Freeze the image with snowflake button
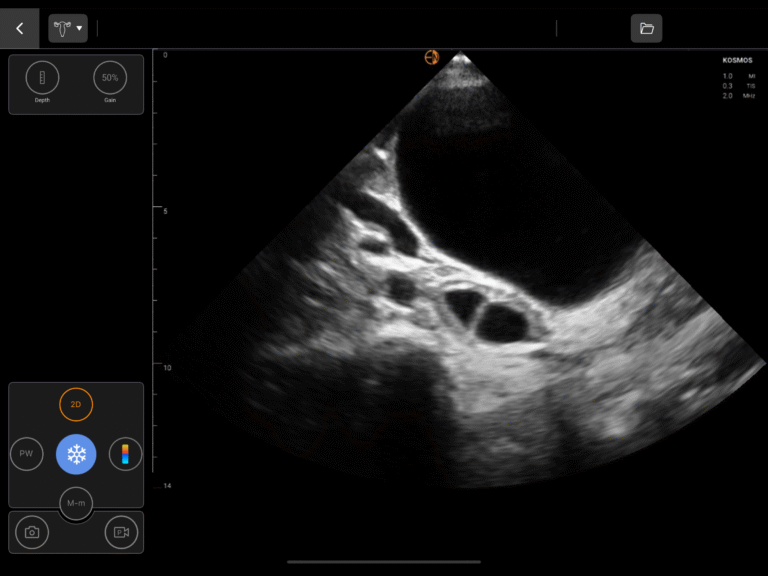Screen dimensions: 768x576 (76, 454)
